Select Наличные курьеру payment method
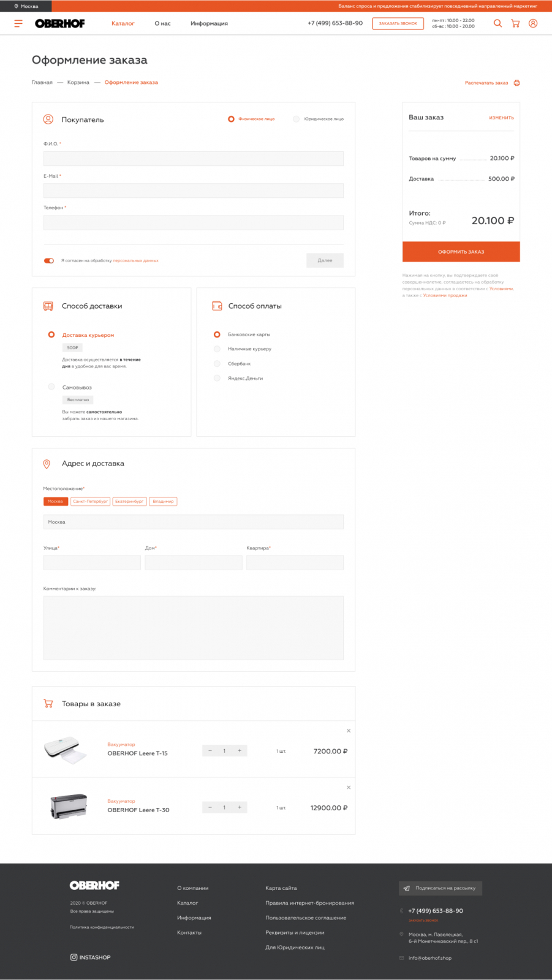The width and height of the screenshot is (552, 980). tap(217, 349)
